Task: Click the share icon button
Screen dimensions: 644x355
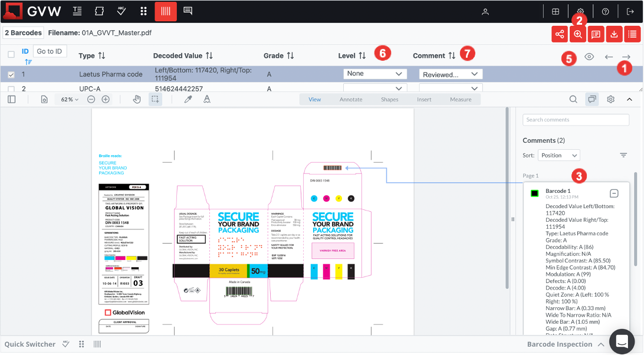Action: 560,34
